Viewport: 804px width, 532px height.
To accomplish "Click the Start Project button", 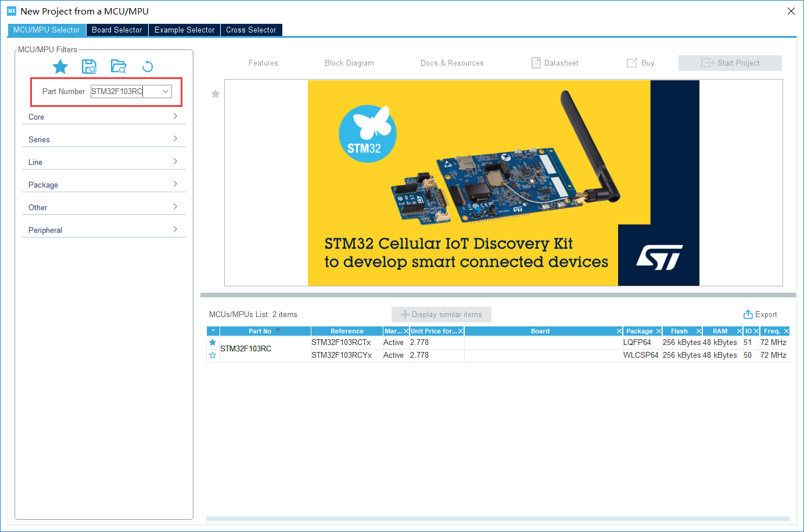I will [x=730, y=63].
